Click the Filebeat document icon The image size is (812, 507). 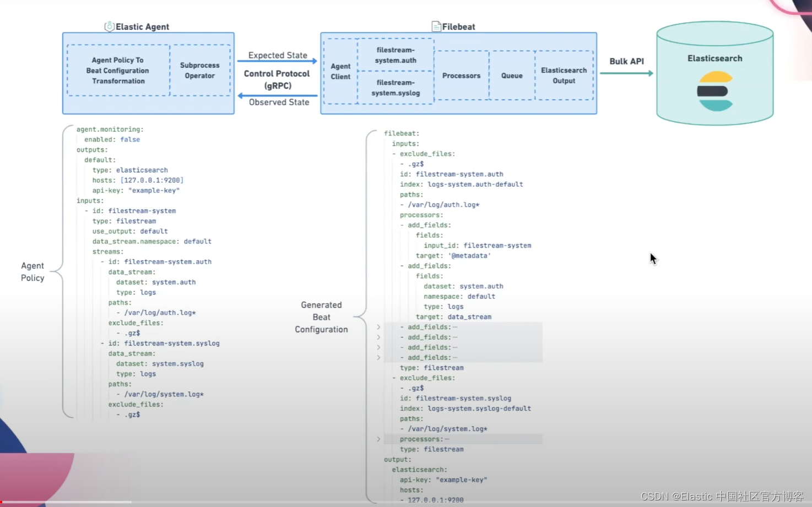click(x=436, y=25)
